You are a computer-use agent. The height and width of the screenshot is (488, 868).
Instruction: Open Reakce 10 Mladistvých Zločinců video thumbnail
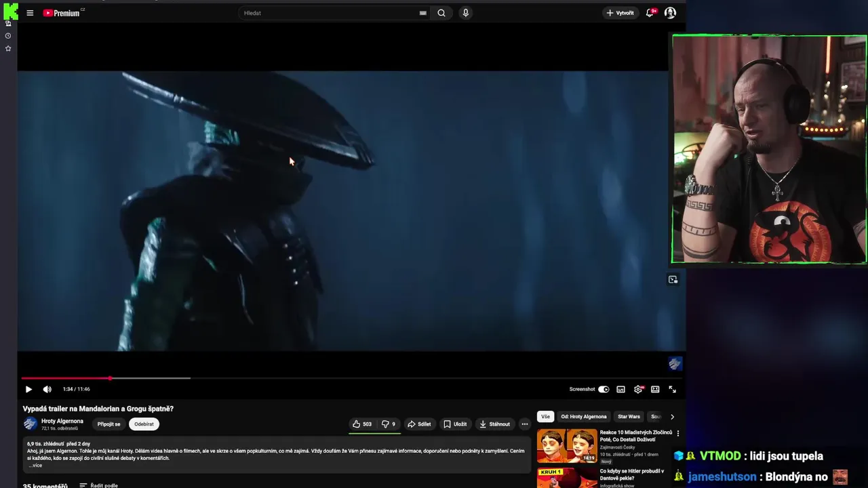click(x=567, y=446)
